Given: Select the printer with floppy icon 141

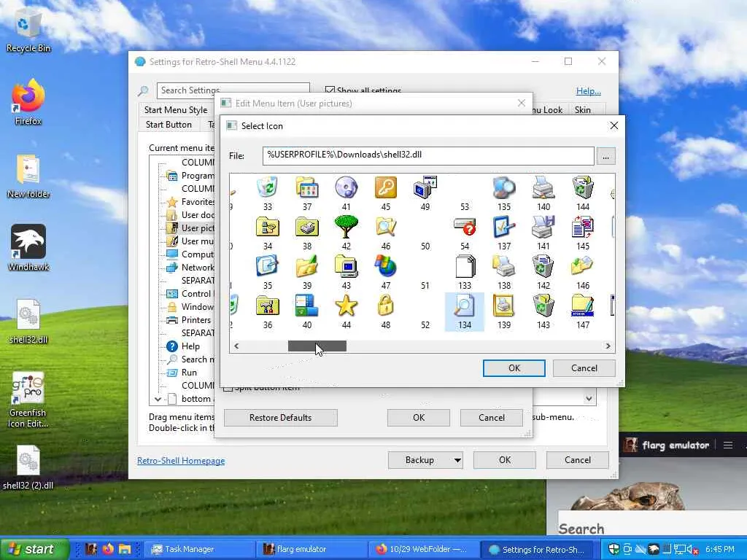Looking at the screenshot, I should 543,227.
